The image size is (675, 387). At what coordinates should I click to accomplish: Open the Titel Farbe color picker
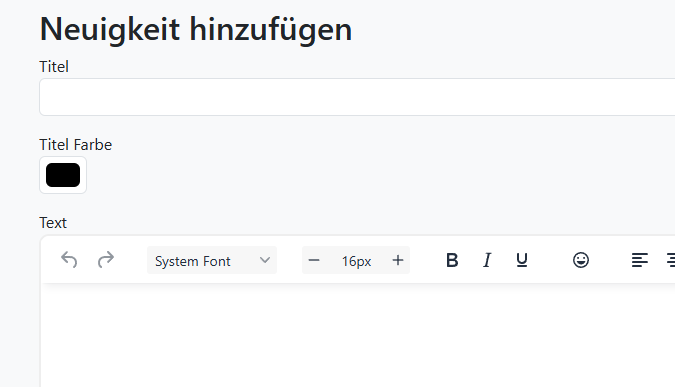63,175
